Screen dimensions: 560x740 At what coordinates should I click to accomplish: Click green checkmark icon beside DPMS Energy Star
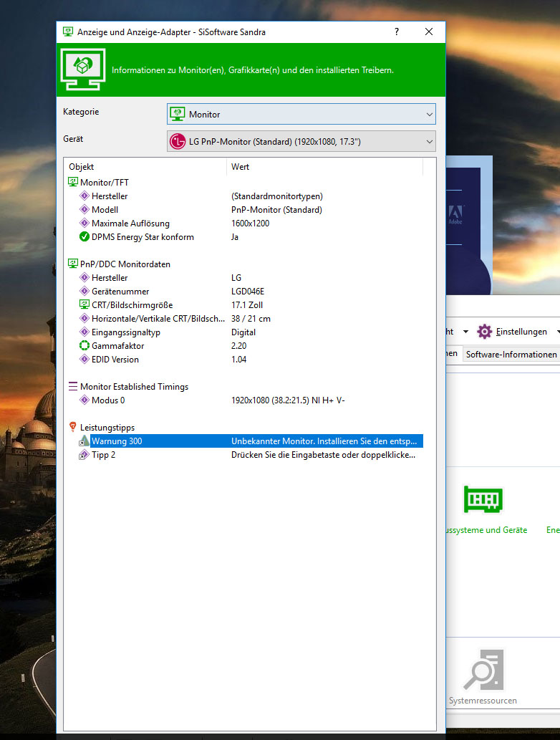85,237
